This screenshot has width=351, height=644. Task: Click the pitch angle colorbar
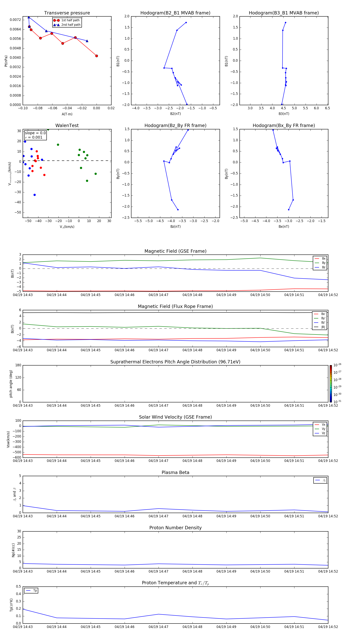pyautogui.click(x=331, y=383)
